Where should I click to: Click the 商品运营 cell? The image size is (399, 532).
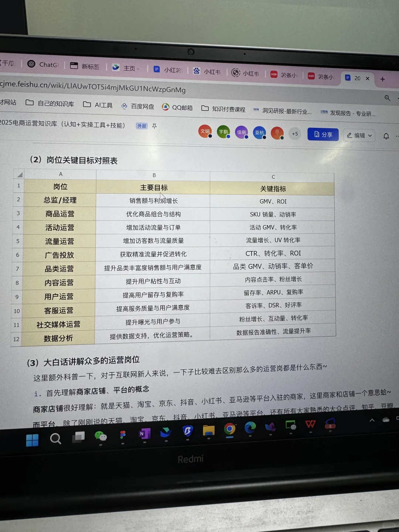(x=60, y=214)
